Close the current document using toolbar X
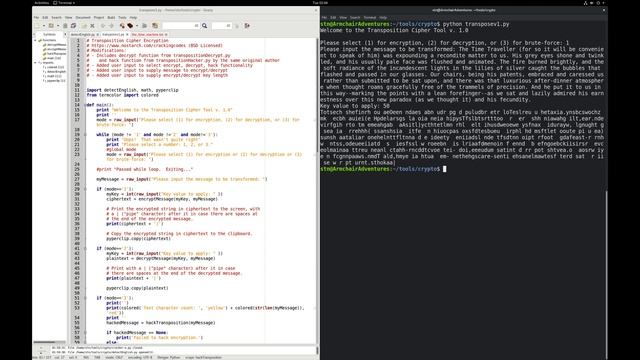The image size is (640, 360). pos(92,26)
